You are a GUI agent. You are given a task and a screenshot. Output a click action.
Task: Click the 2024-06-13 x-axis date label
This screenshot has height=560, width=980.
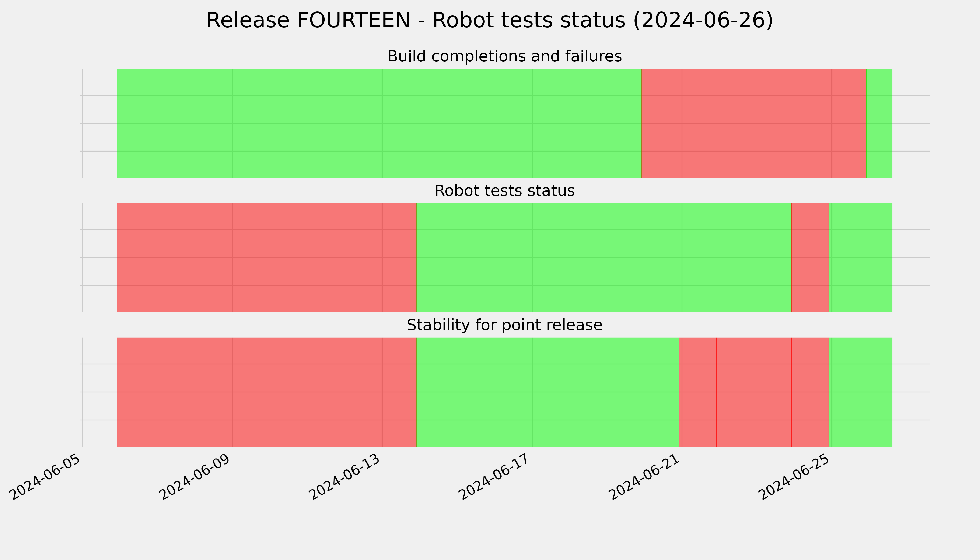[345, 477]
